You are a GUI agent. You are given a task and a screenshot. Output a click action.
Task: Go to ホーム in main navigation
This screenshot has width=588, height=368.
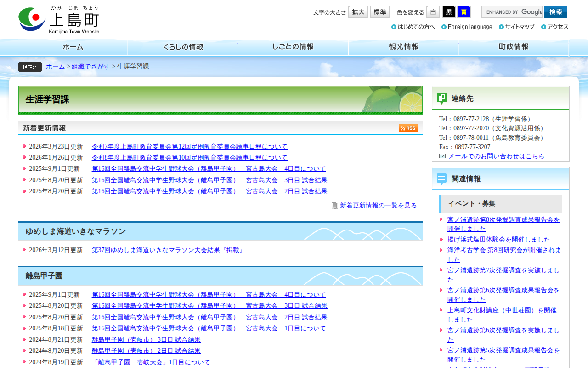(73, 47)
